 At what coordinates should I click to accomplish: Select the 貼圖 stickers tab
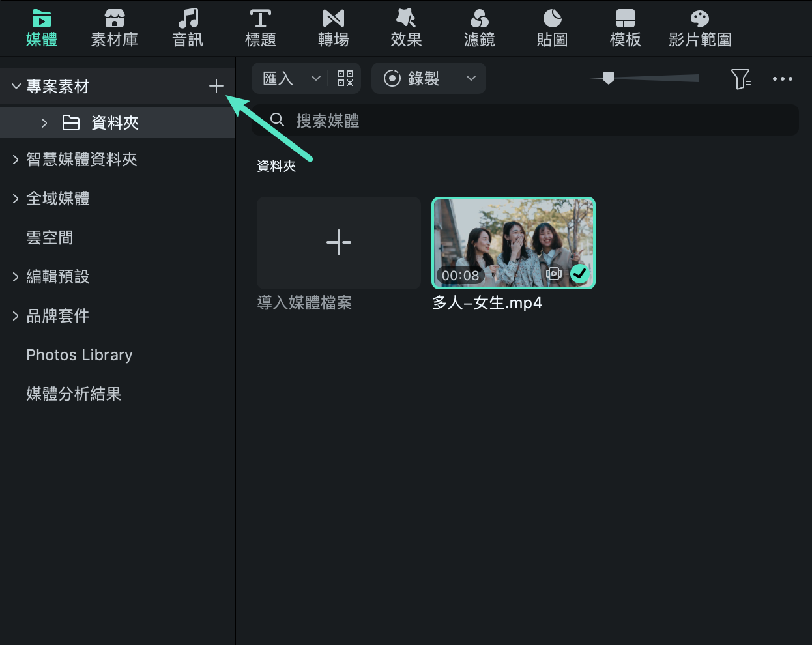pos(553,29)
